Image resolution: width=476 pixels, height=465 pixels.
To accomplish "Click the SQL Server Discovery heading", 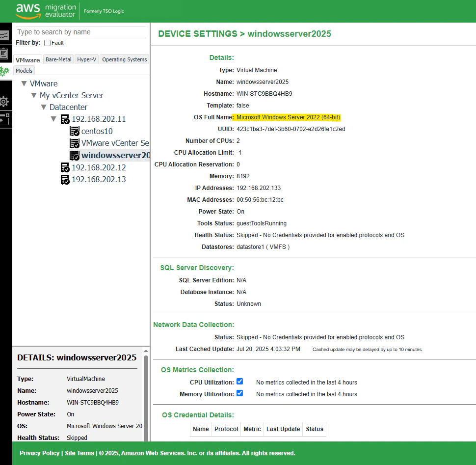I will pos(197,268).
